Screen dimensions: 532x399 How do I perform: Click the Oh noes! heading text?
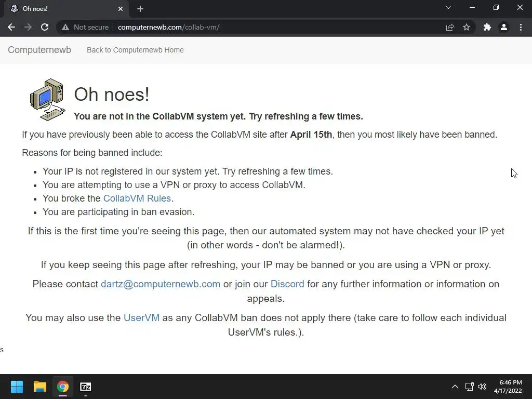click(112, 95)
